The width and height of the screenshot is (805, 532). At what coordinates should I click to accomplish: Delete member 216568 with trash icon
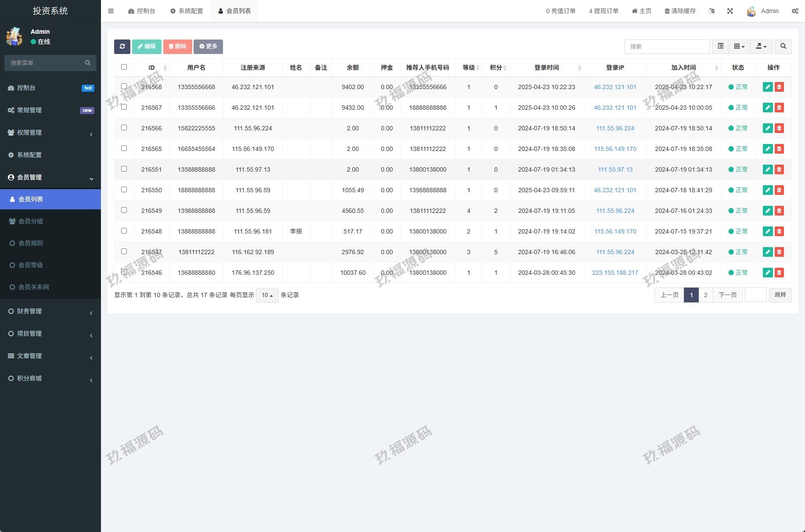tap(779, 87)
